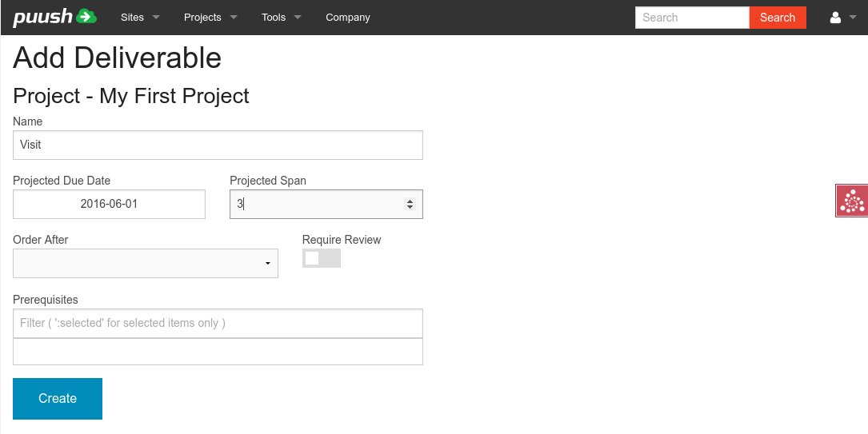This screenshot has width=868, height=434.
Task: Toggle the Require Review switch
Action: [x=321, y=258]
